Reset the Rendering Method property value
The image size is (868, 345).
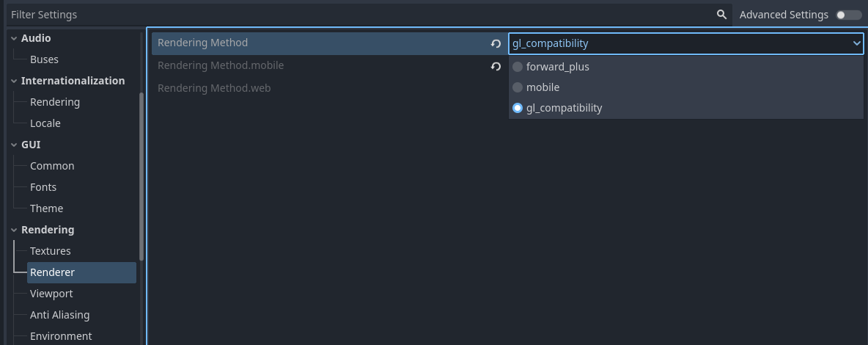(496, 43)
